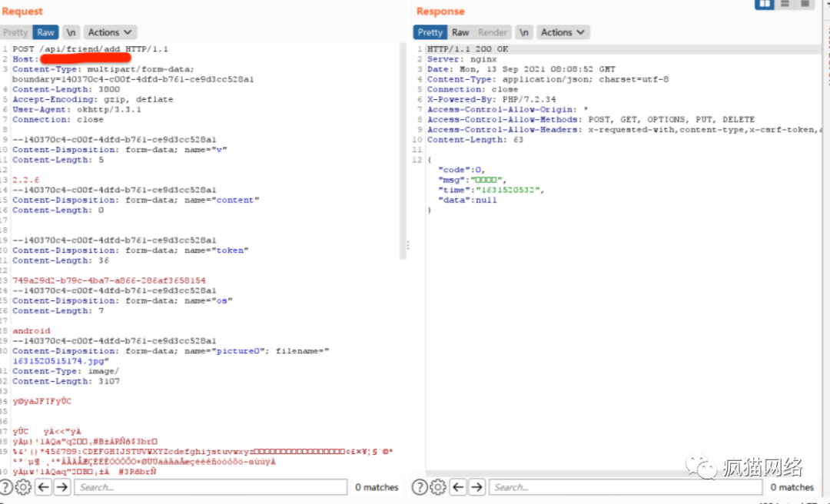Focus the Request search field
The image size is (830, 504).
pos(211,487)
